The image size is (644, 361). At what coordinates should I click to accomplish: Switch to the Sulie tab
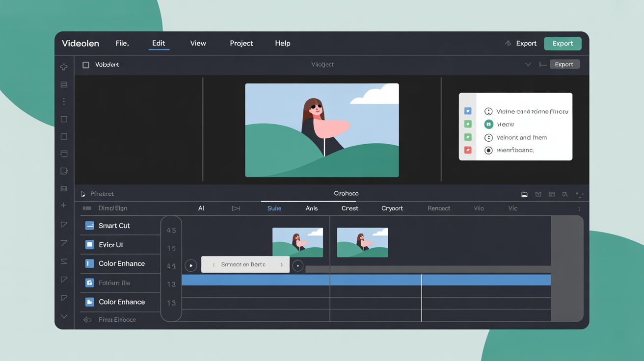(x=274, y=208)
